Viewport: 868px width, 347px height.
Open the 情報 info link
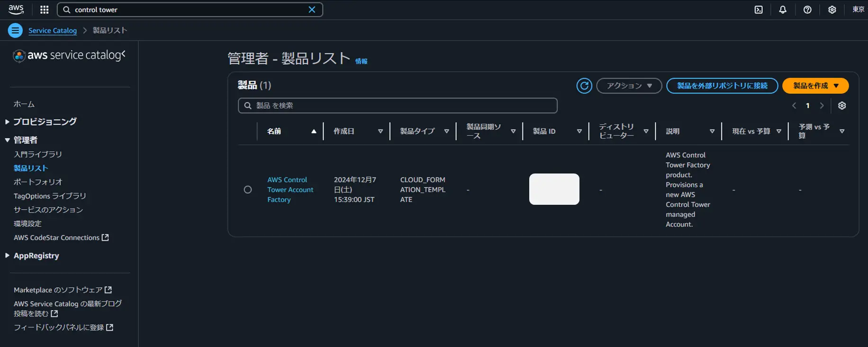pos(361,61)
